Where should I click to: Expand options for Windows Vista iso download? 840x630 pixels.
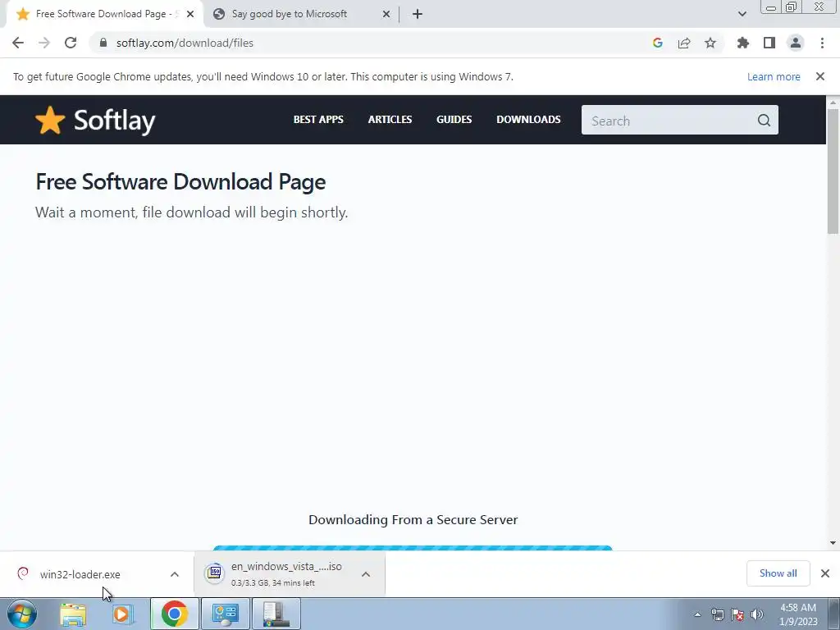pos(366,574)
